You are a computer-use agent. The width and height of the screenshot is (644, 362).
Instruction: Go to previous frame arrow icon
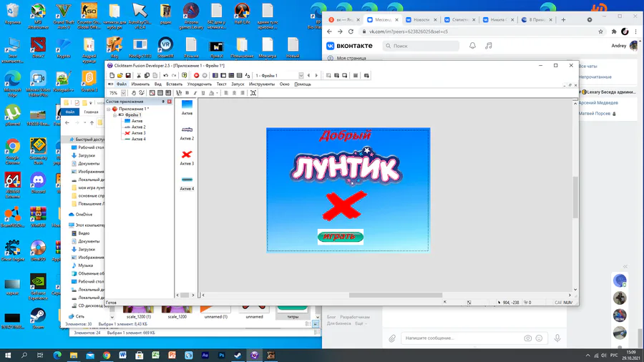[x=308, y=76]
